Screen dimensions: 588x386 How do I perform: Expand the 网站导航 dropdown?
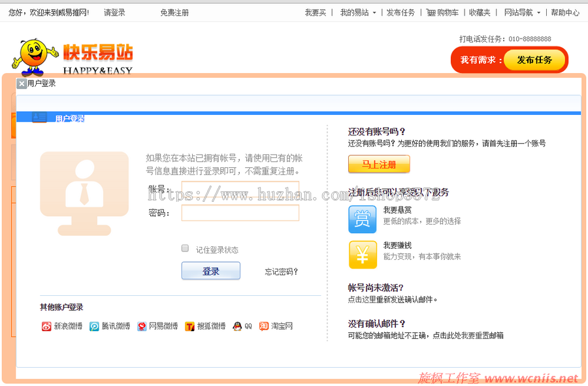point(517,12)
